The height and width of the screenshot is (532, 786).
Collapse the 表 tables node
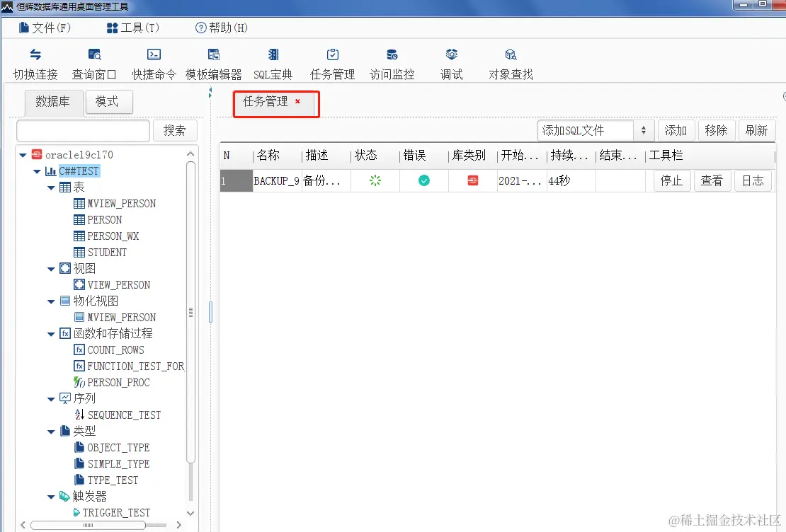(50, 188)
